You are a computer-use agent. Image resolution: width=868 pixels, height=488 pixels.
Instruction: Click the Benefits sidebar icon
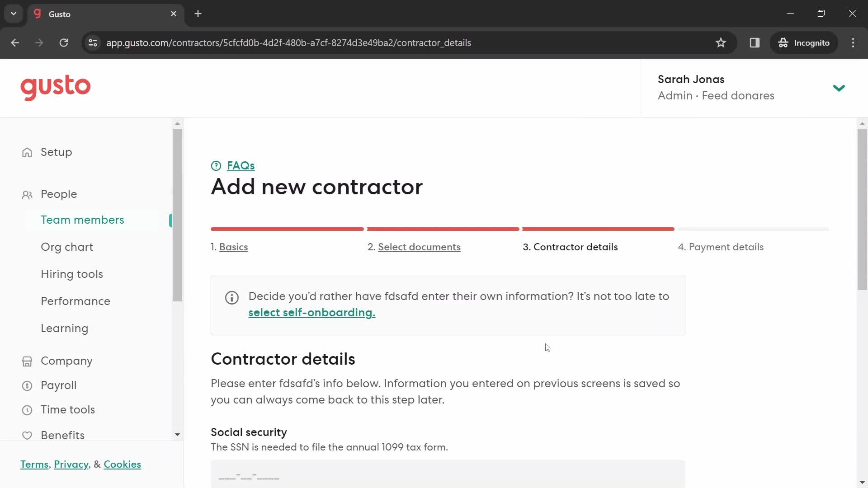click(x=27, y=435)
